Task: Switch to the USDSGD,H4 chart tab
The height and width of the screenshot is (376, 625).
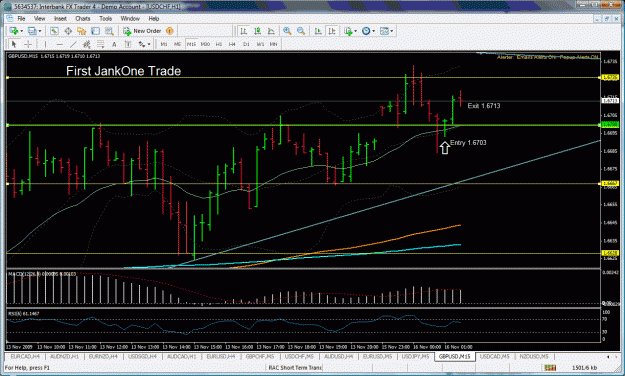Action: point(142,356)
